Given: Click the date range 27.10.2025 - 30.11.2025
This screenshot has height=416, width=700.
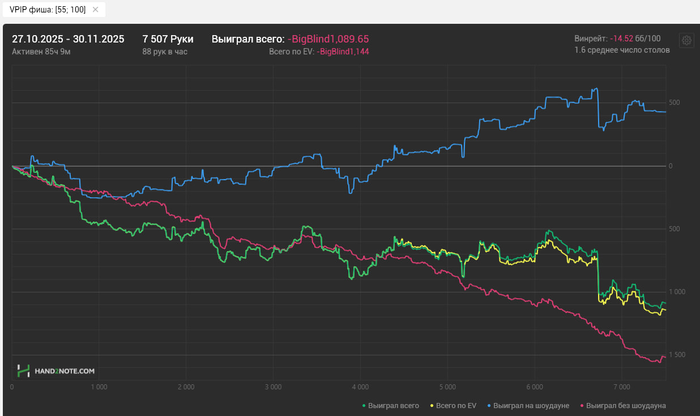Looking at the screenshot, I should 68,38.
